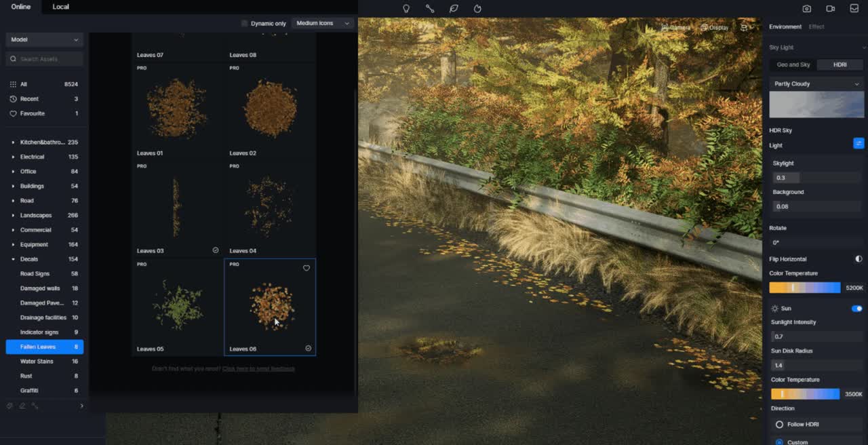
Task: Click the flame effects icon in top toolbar
Action: (477, 8)
